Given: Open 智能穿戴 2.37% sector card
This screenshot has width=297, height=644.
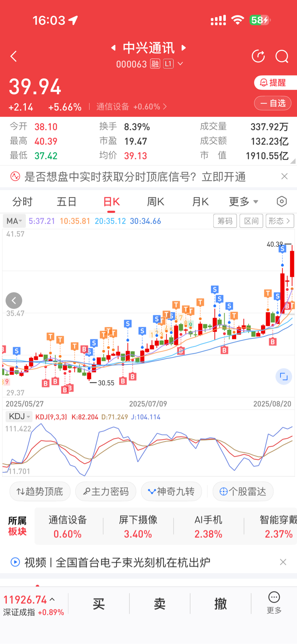Looking at the screenshot, I should pos(278,526).
